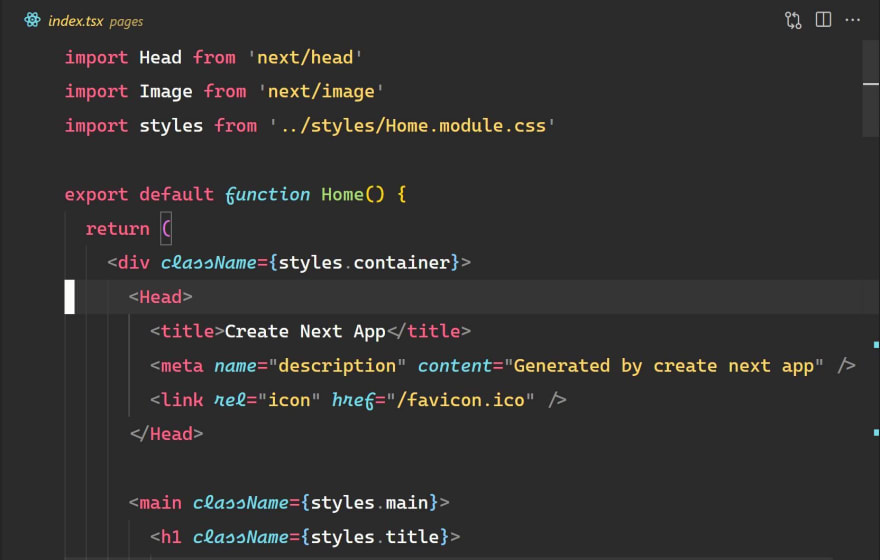Image resolution: width=880 pixels, height=560 pixels.
Task: Click 'Generated by create next app' content string
Action: pyautogui.click(x=663, y=366)
